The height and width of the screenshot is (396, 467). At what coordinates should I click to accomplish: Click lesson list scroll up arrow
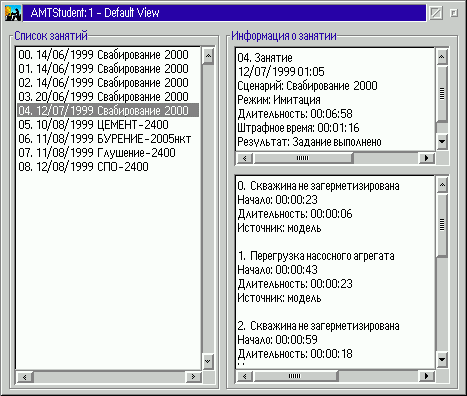[x=208, y=56]
